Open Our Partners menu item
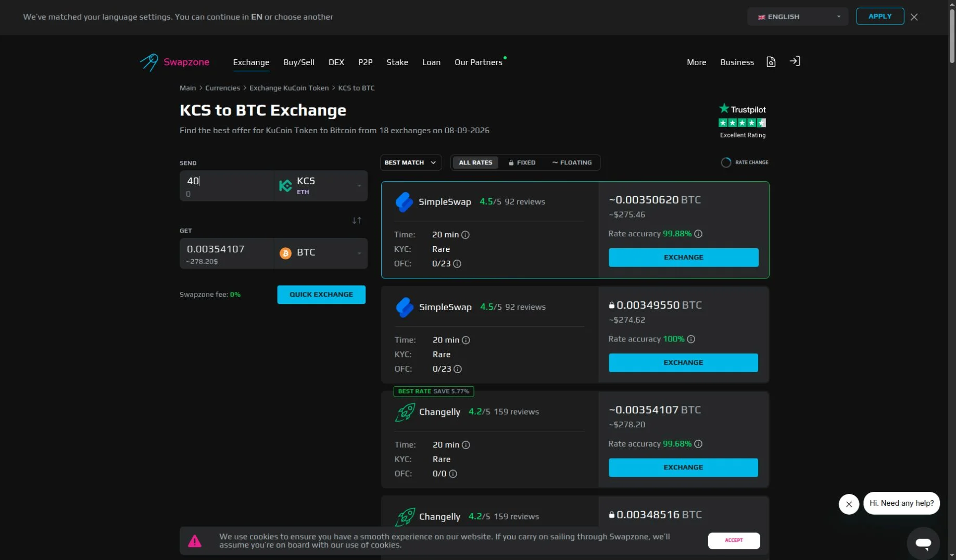 click(479, 62)
